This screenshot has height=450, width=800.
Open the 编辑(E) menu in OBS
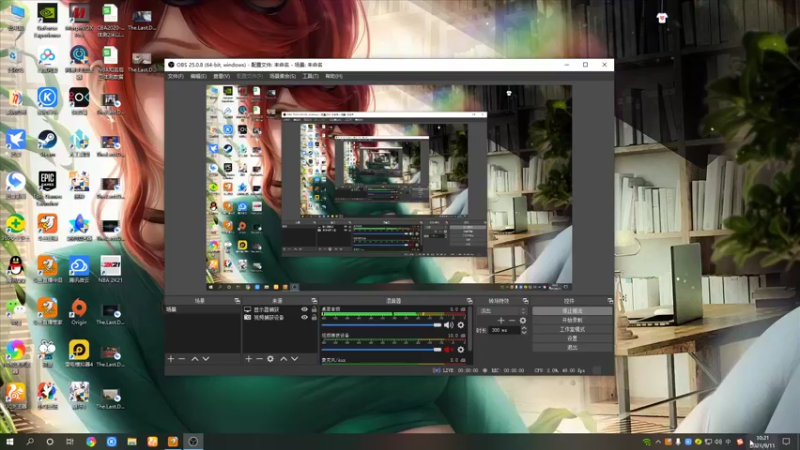pyautogui.click(x=198, y=76)
